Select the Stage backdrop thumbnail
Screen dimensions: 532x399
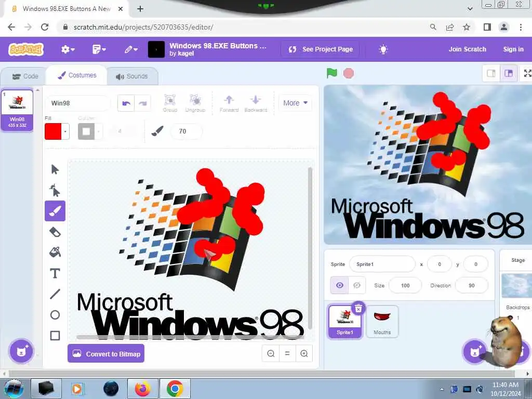(x=516, y=285)
